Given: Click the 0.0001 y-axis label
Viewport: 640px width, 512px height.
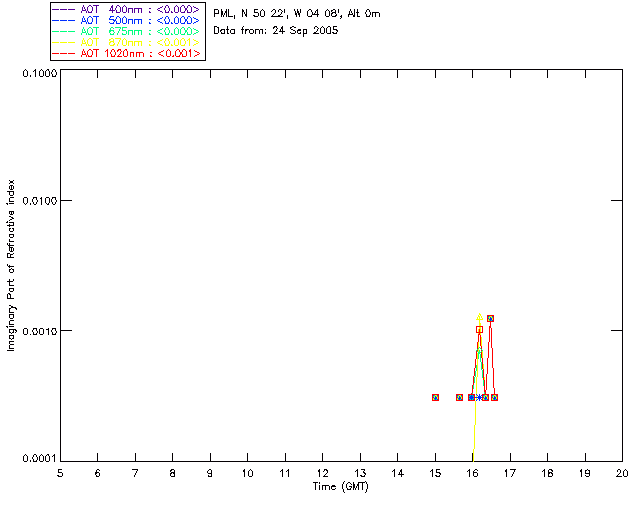Looking at the screenshot, I should point(39,458).
